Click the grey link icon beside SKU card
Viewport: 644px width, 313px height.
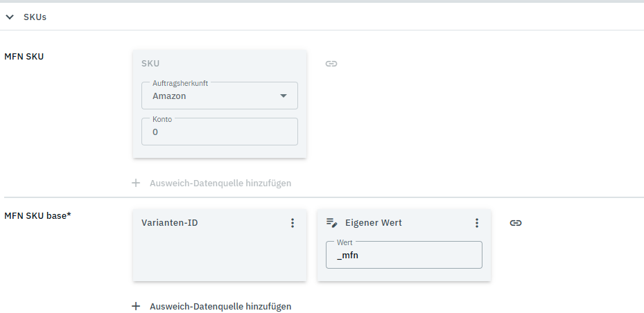coord(331,64)
